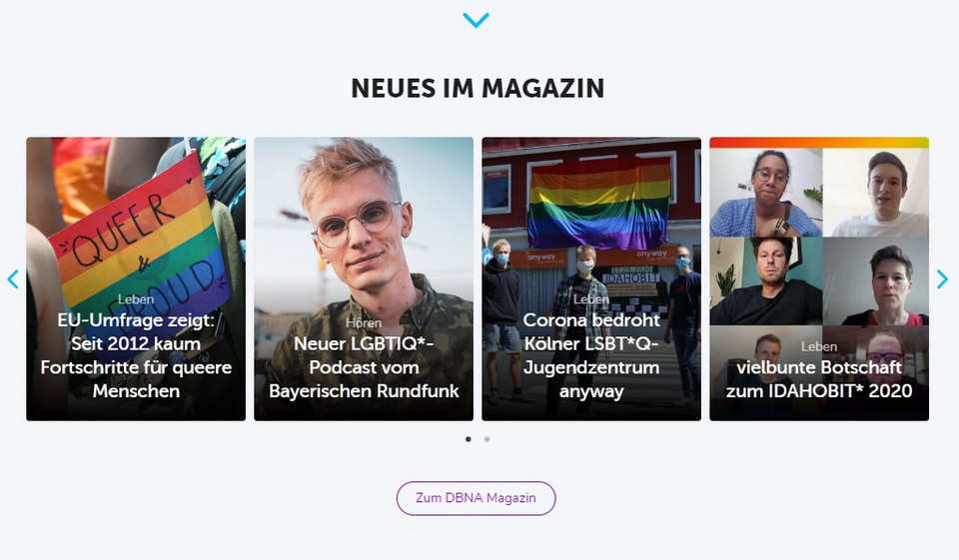Viewport: 959px width, 560px height.
Task: Click the Neuer LGBTIQ*-Podcast headline text
Action: (364, 366)
